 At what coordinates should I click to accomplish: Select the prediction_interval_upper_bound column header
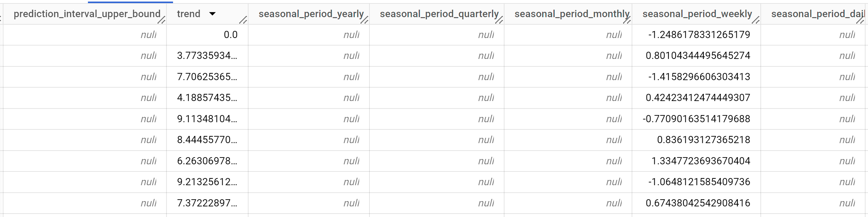coord(87,14)
